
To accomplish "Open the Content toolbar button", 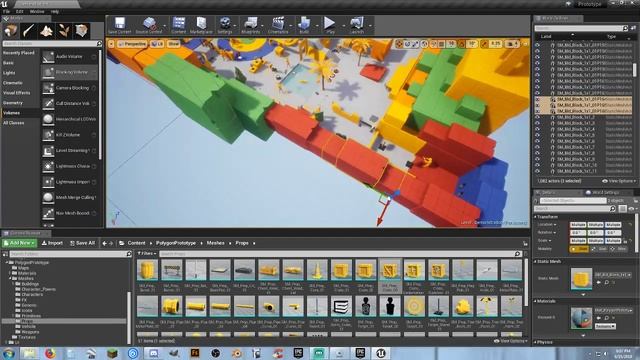I will point(179,25).
